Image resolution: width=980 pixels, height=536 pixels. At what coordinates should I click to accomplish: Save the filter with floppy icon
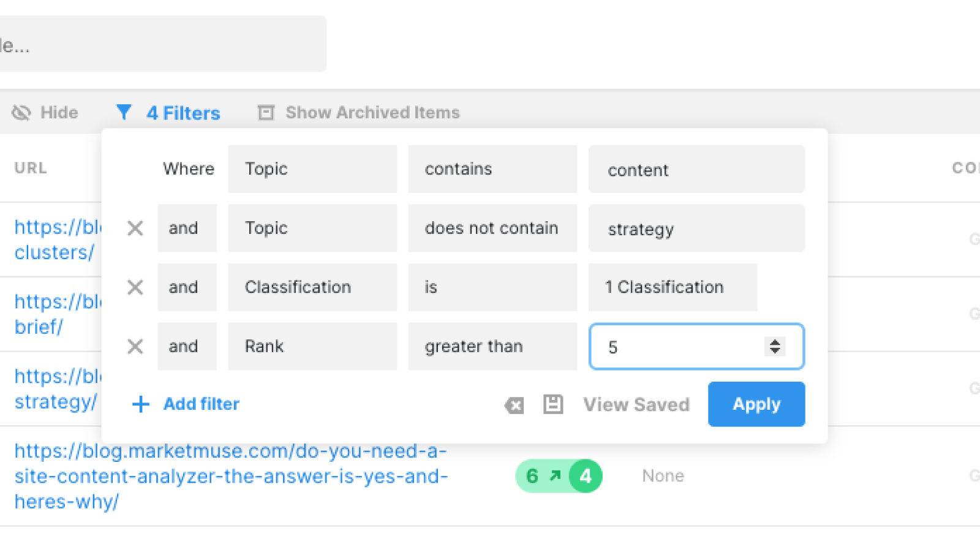pos(553,404)
